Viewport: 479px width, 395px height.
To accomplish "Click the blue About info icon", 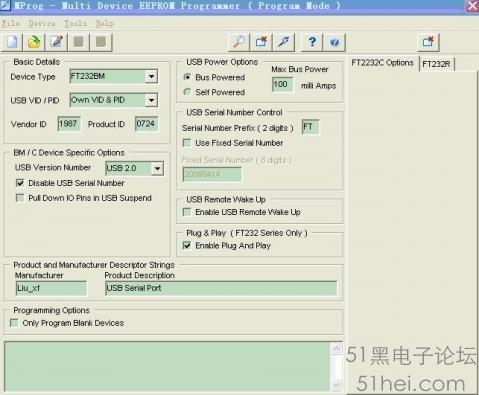I will tap(334, 42).
